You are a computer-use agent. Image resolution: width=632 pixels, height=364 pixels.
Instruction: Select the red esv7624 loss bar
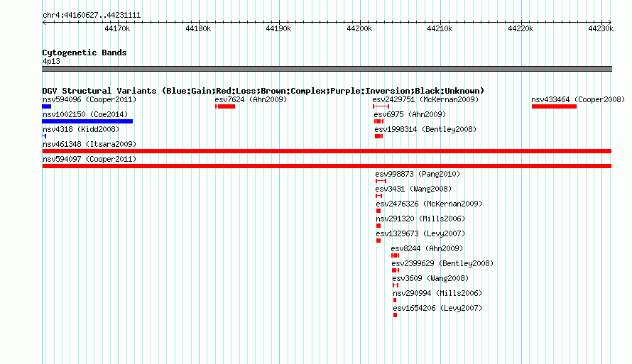click(225, 106)
